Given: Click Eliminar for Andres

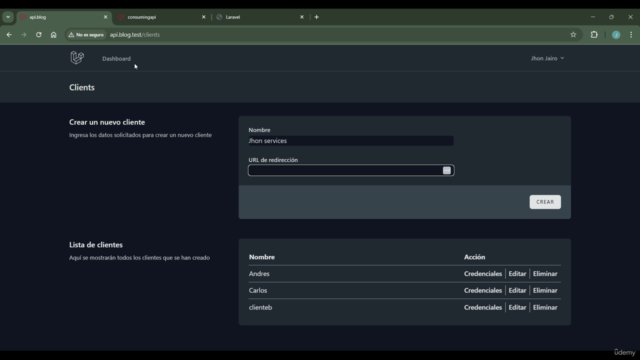Looking at the screenshot, I should coord(545,273).
